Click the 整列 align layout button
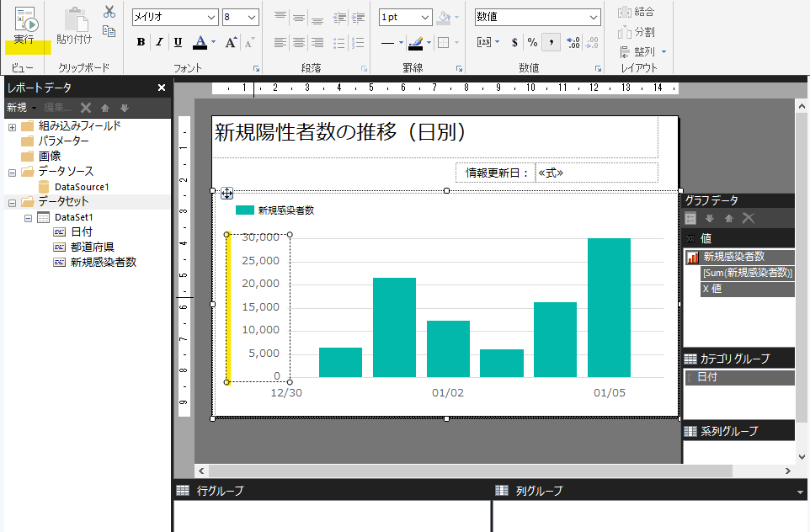Screen dimensions: 810x532 643,51
